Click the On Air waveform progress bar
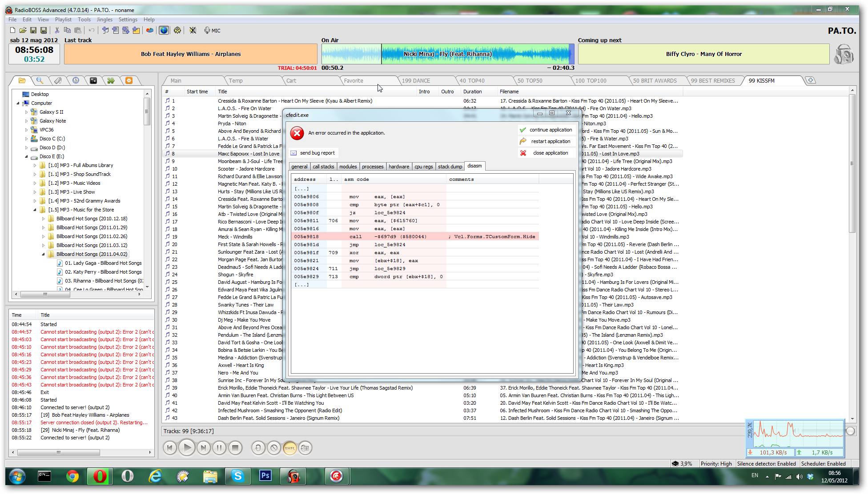This screenshot has width=868, height=494. pos(448,54)
